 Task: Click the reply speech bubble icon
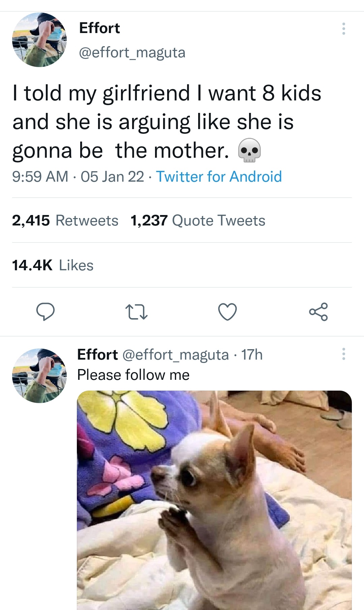45,311
